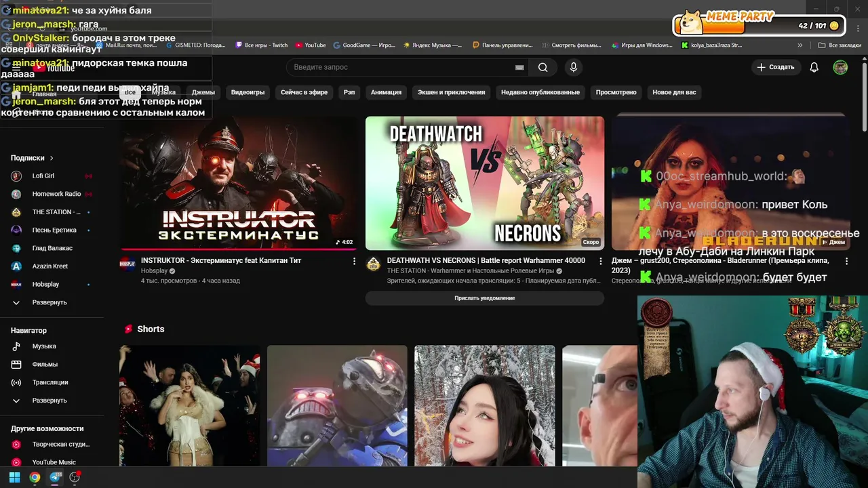Open options menu for Джем Bladerunner mix
This screenshot has height=488, width=868.
click(x=846, y=261)
